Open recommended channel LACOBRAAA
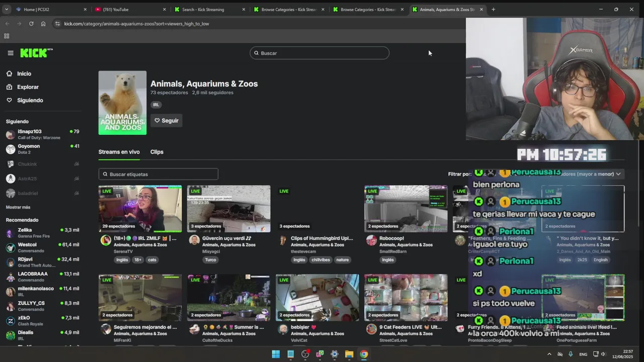Image resolution: width=644 pixels, height=362 pixels. click(x=42, y=277)
